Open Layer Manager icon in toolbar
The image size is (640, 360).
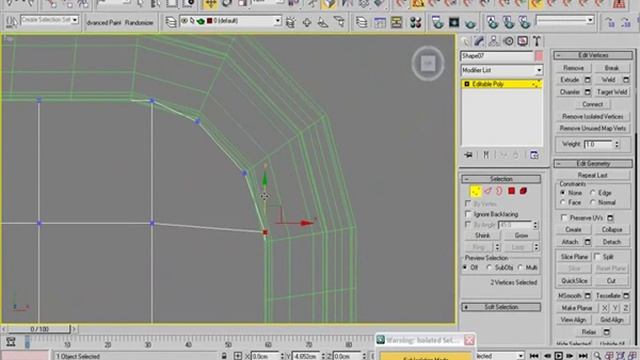(x=171, y=22)
